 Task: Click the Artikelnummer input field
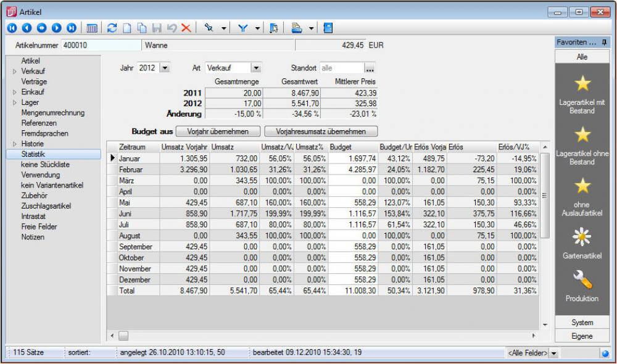coord(101,45)
